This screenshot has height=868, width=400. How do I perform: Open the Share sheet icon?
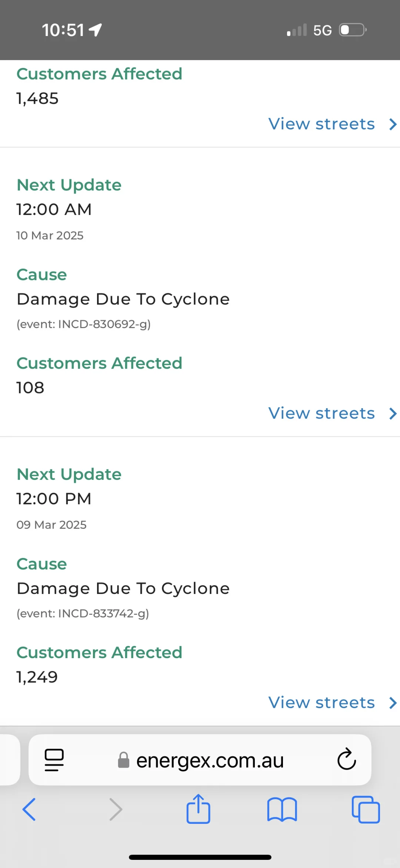[x=198, y=809]
